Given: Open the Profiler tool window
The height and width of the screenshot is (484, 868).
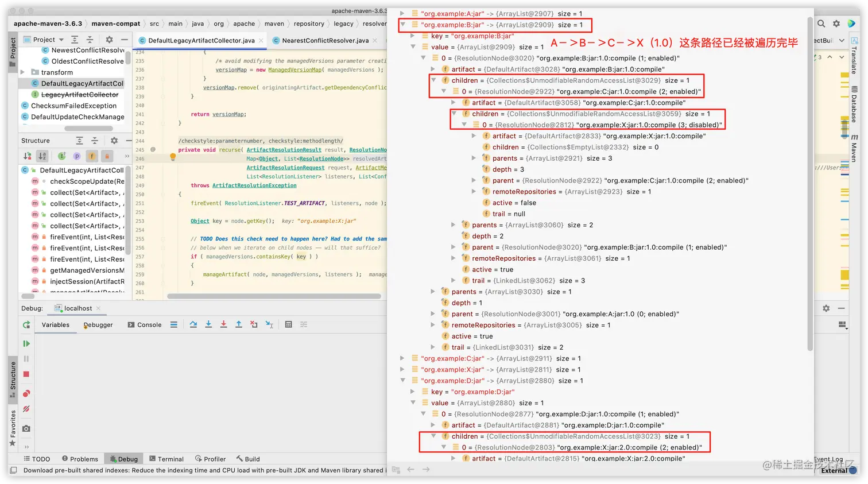Looking at the screenshot, I should pyautogui.click(x=211, y=459).
